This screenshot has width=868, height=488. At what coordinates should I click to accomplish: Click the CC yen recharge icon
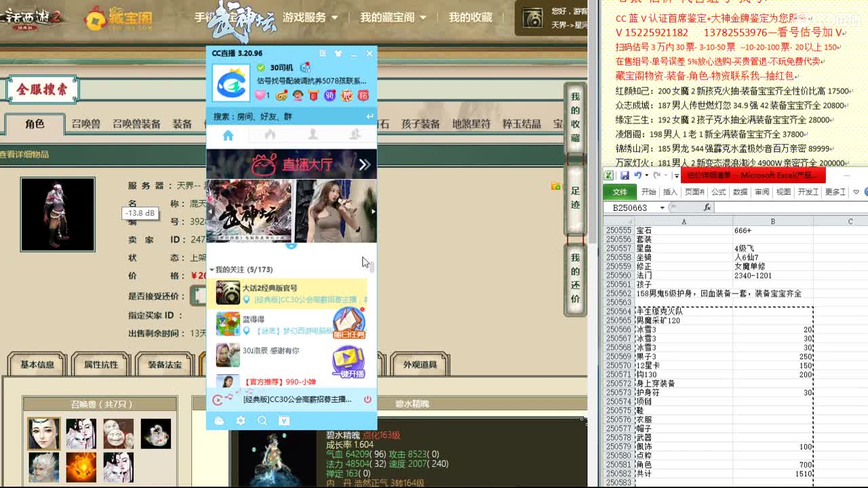[x=284, y=421]
